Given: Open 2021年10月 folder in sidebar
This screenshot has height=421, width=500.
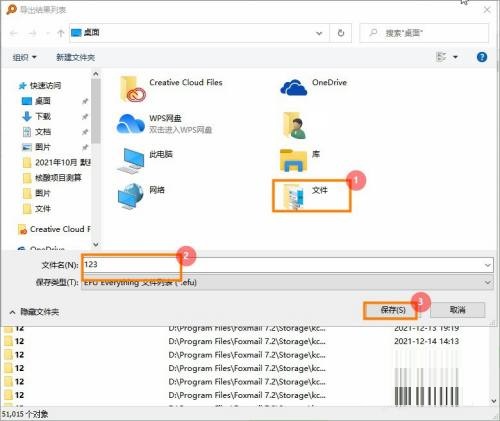Looking at the screenshot, I should [57, 162].
